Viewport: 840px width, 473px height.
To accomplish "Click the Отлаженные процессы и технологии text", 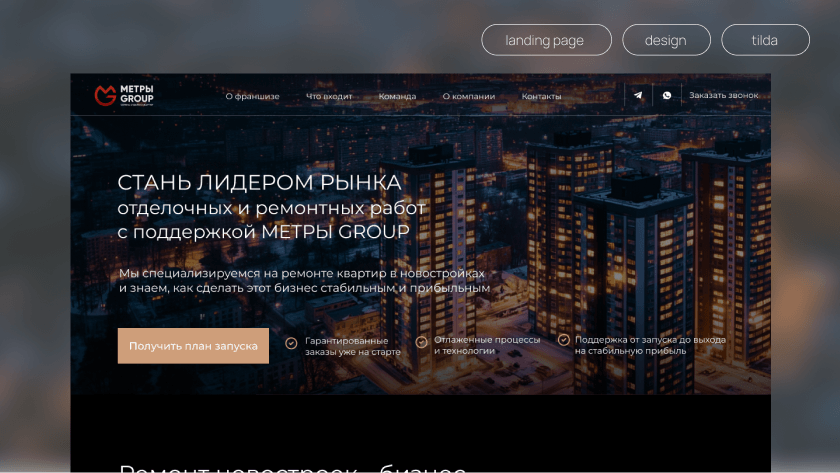I will click(487, 345).
